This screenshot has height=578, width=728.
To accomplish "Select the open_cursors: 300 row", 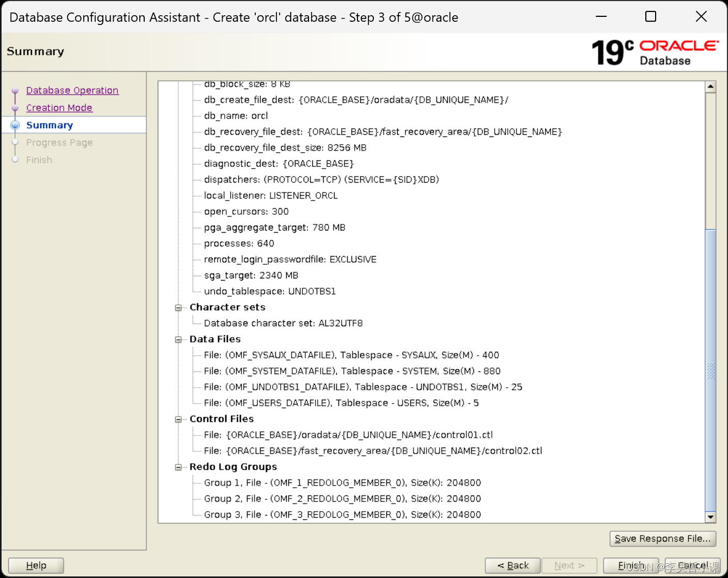I will point(246,212).
